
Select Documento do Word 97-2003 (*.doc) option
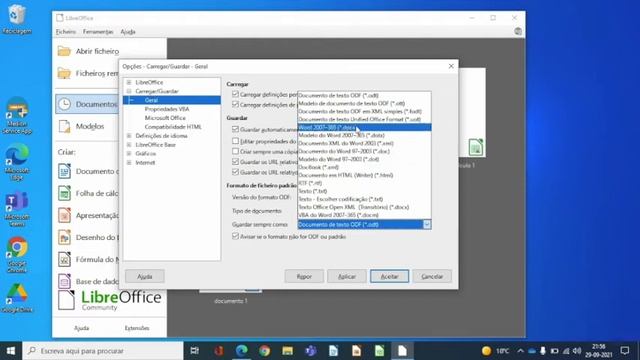click(364, 151)
